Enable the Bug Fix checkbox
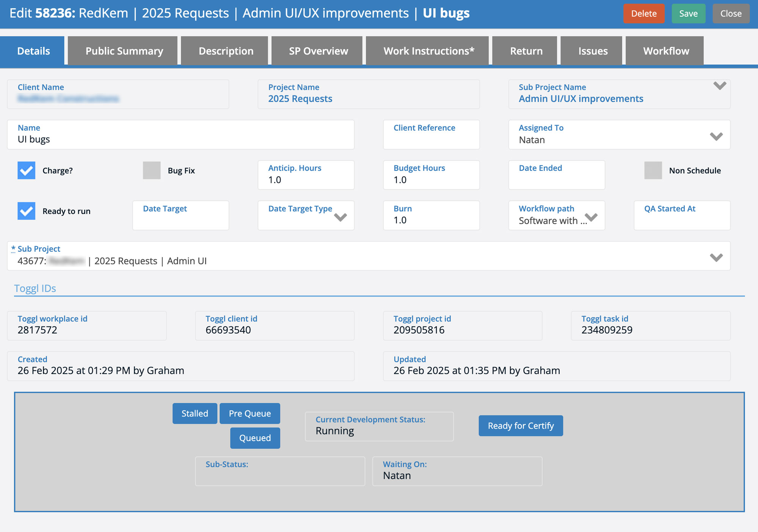 tap(152, 170)
